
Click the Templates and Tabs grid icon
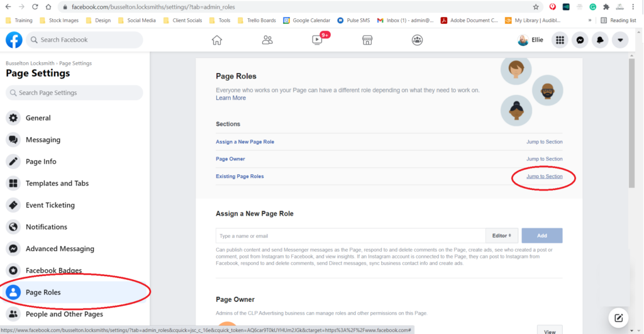[13, 183]
